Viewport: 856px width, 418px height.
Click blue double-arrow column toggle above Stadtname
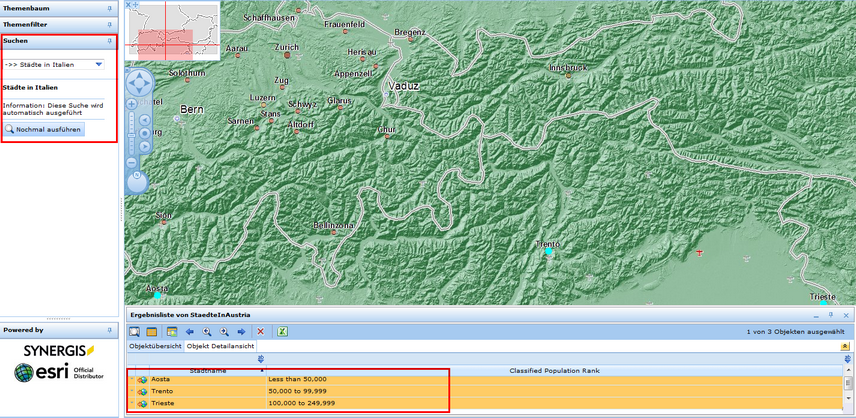click(x=260, y=359)
